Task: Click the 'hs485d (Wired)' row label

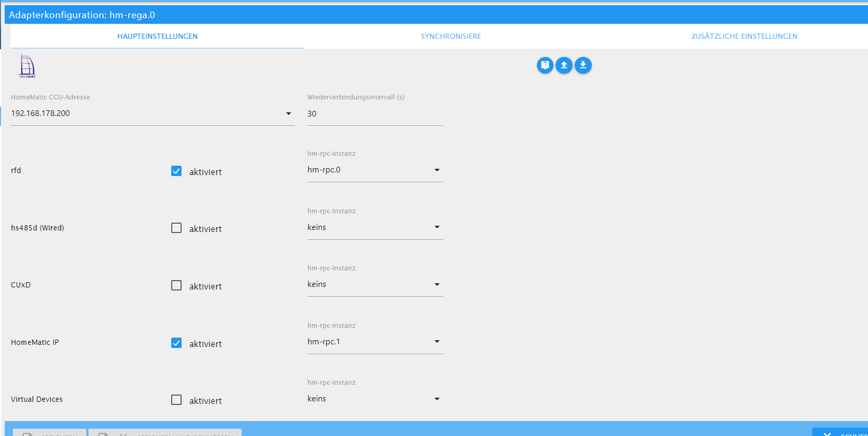Action: 37,228
